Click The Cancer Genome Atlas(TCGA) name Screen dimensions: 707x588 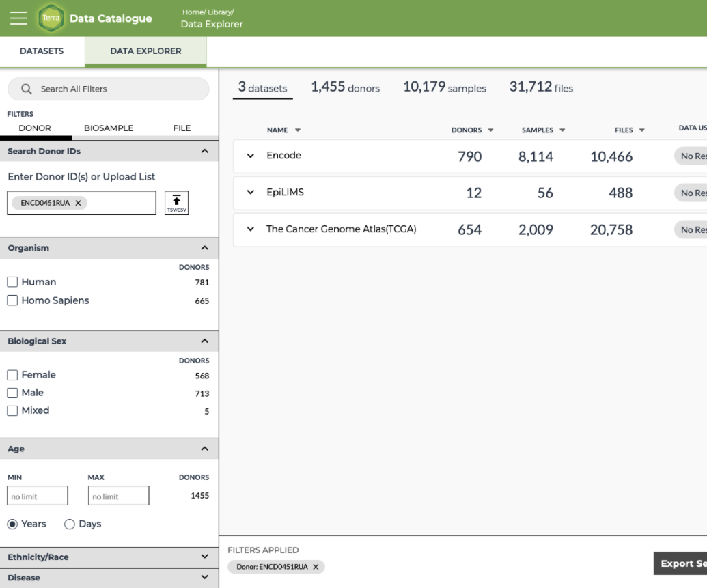point(342,229)
